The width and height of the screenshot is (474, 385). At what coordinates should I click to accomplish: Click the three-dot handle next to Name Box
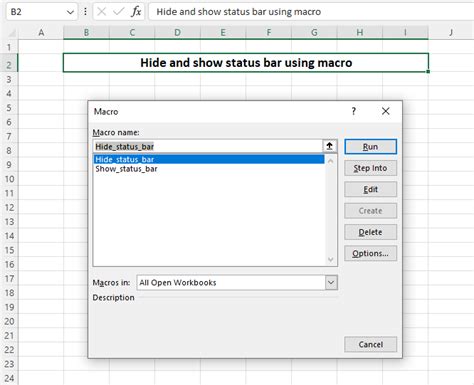pos(85,12)
